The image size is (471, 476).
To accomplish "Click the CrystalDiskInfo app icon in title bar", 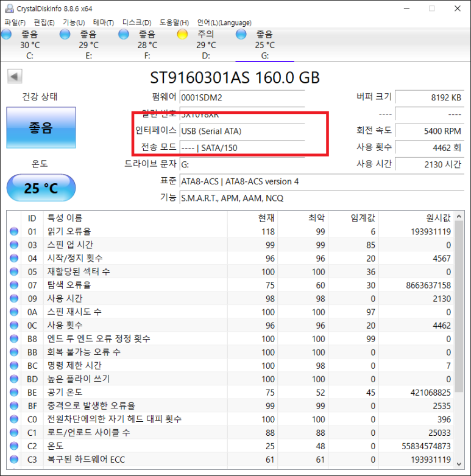I will [9, 9].
